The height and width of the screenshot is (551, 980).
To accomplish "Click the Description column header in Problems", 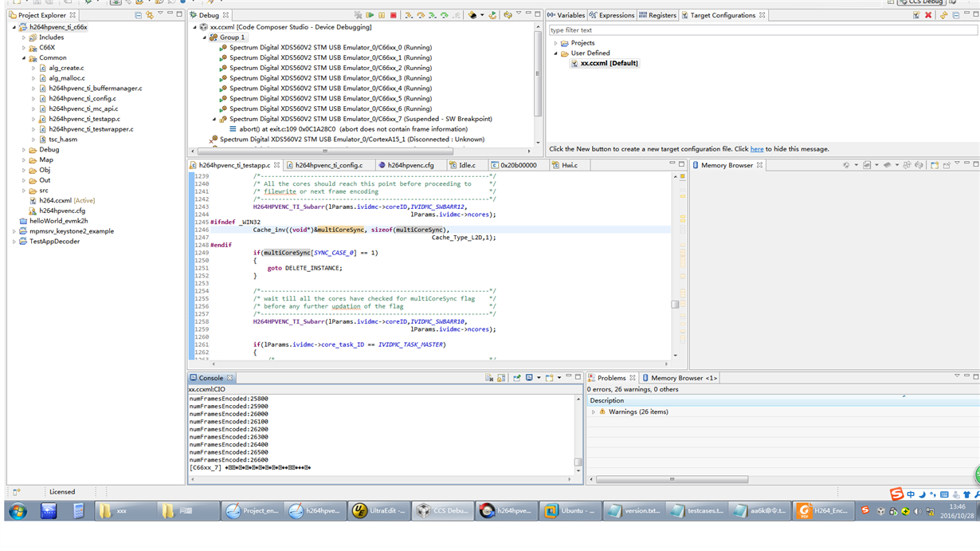I will pyautogui.click(x=607, y=400).
